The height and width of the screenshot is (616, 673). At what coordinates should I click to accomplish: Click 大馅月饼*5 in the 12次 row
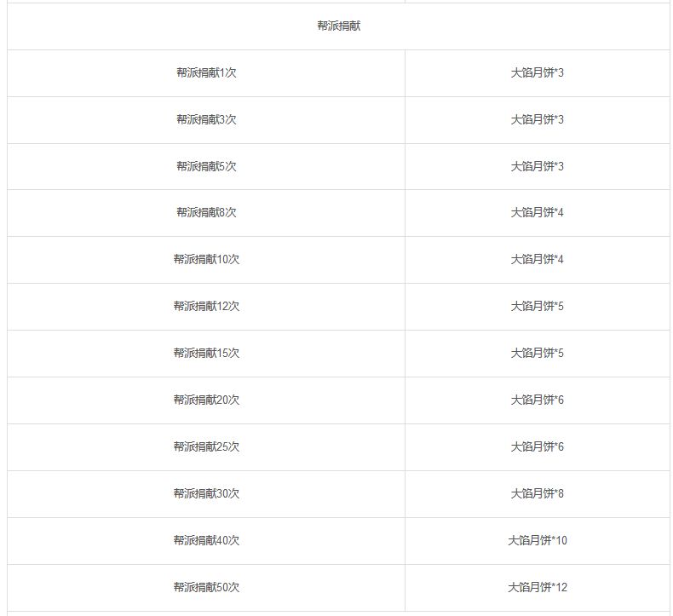[x=538, y=306]
